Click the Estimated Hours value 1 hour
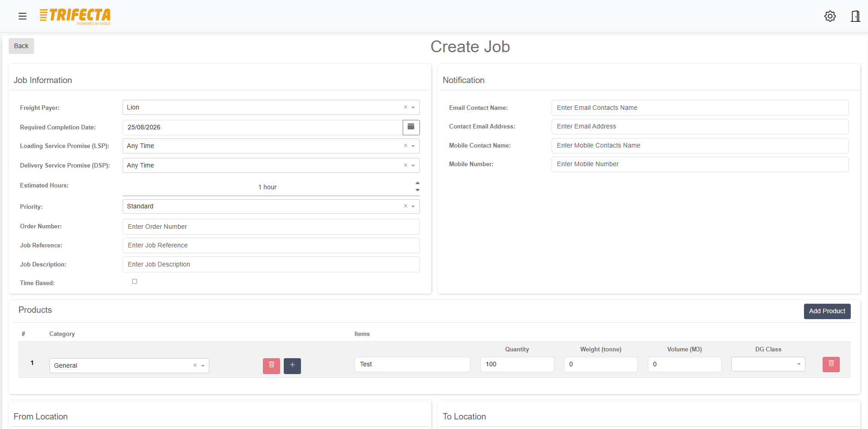Image resolution: width=868 pixels, height=429 pixels. (267, 187)
